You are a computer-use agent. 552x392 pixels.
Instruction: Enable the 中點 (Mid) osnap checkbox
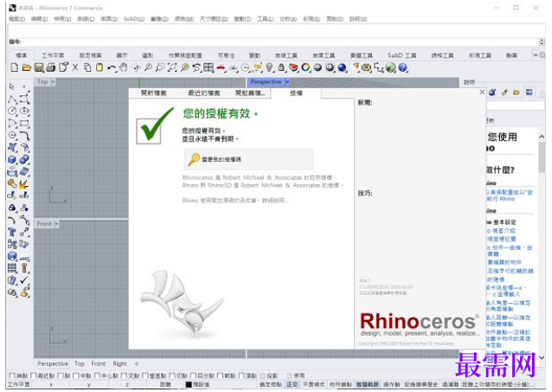[76, 376]
